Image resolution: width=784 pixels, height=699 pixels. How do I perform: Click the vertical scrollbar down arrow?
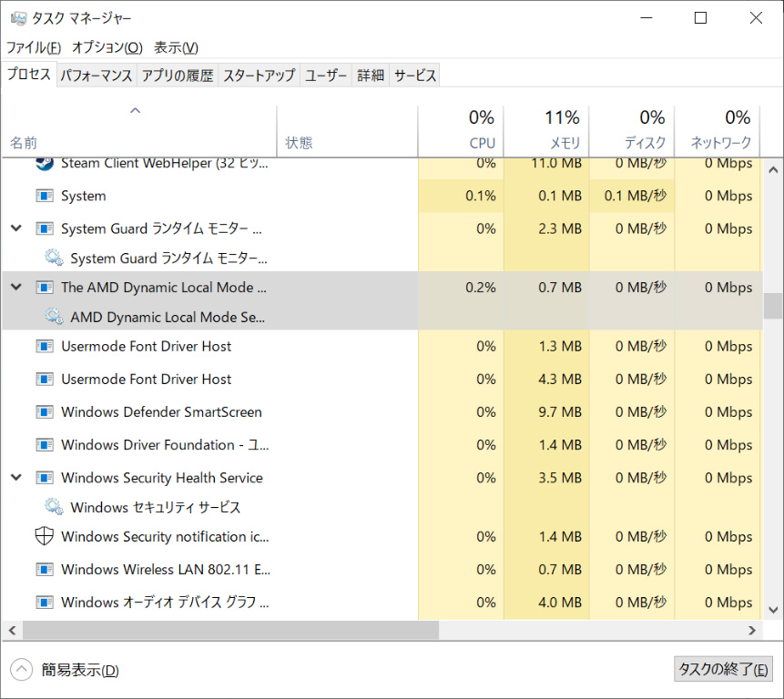(773, 610)
